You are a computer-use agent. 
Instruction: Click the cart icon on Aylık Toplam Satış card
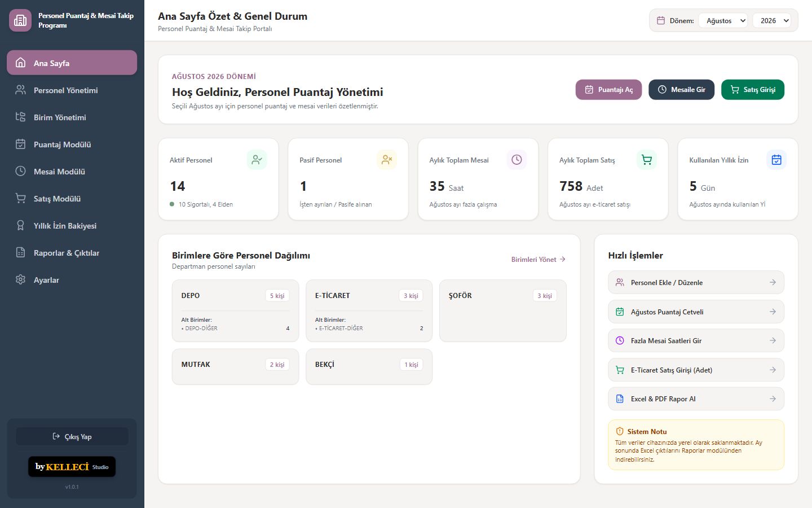pos(647,160)
